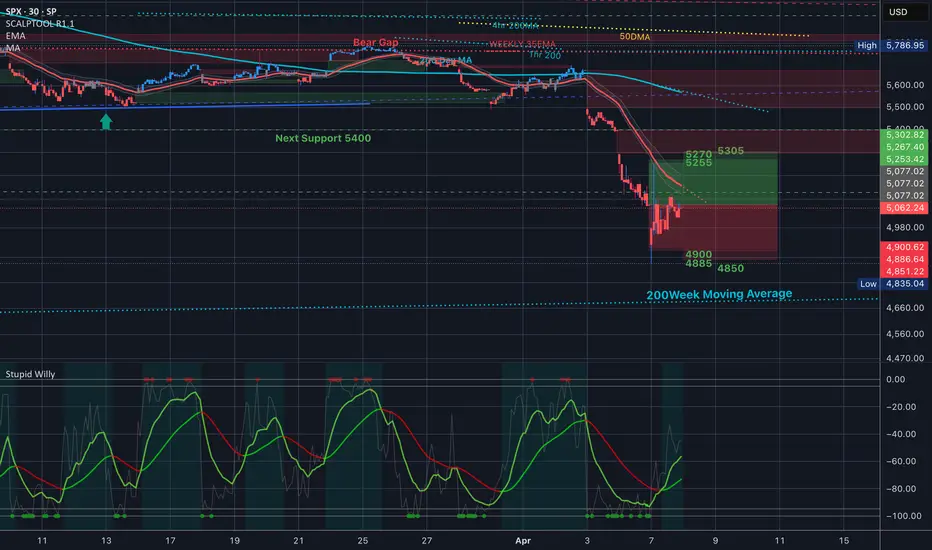
Task: Select the Bear Gap annotation
Action: tap(376, 42)
